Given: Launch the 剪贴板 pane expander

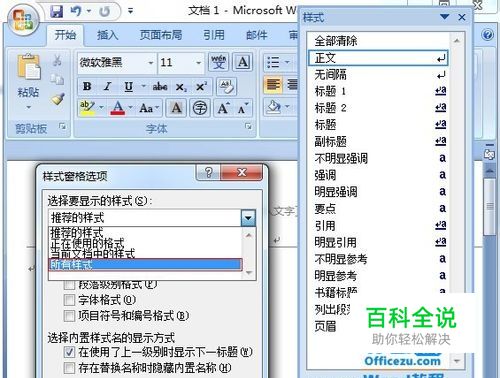Looking at the screenshot, I should (x=62, y=126).
